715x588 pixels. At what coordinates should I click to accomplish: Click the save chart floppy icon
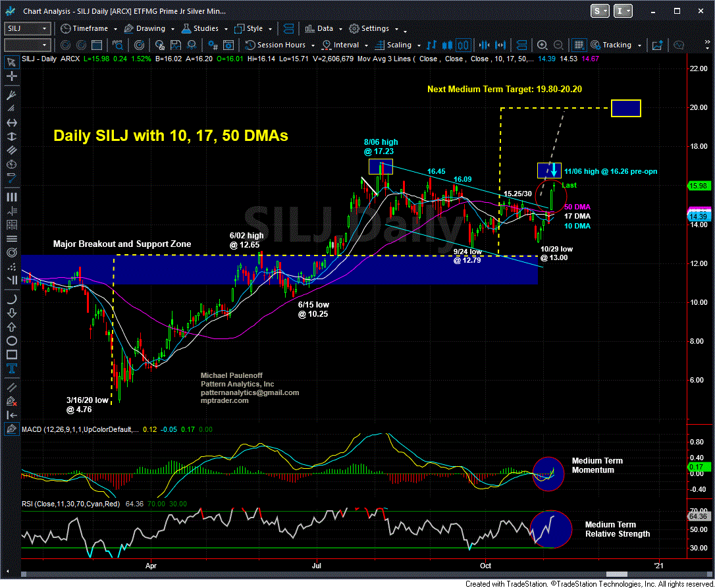(x=176, y=45)
